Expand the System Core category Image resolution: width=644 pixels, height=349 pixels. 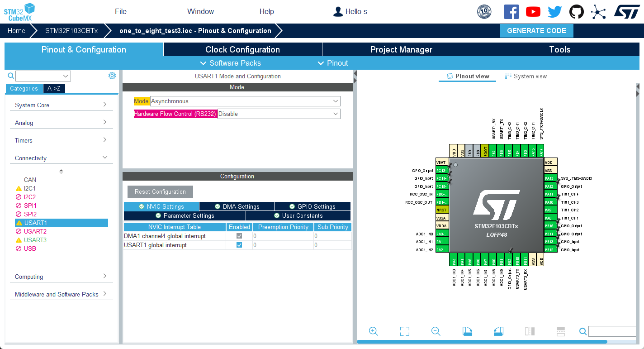click(62, 105)
